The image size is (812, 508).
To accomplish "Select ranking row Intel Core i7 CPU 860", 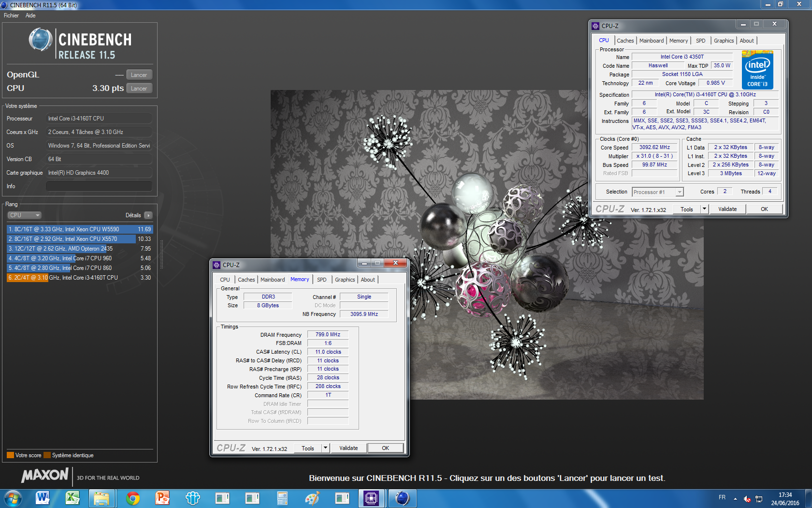I will pyautogui.click(x=80, y=268).
